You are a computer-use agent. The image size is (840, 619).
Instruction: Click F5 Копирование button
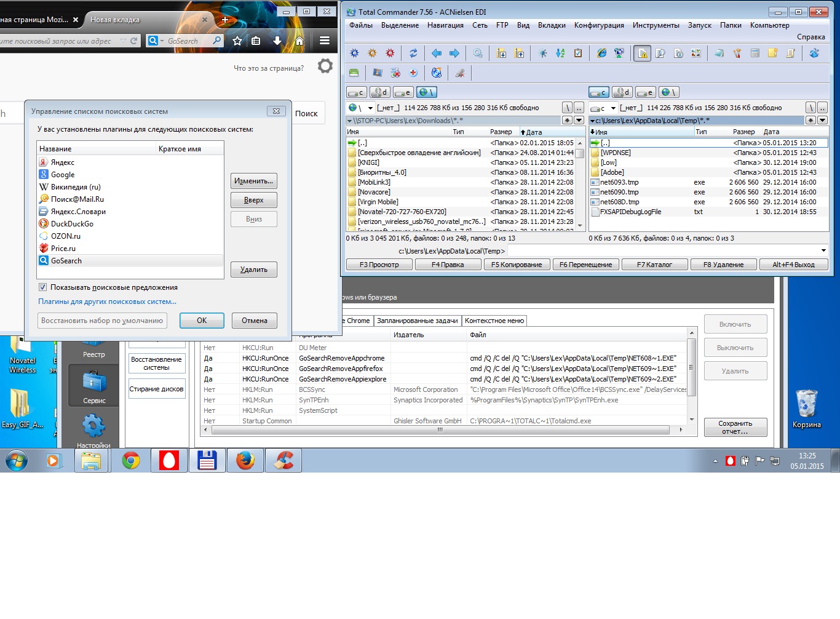517,265
